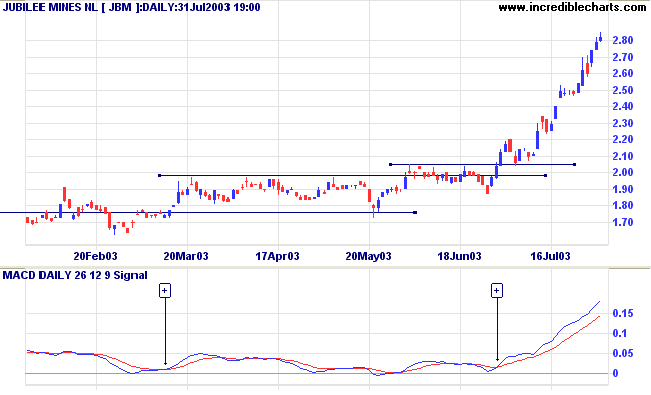Click the 2.10 price axis label
The height and width of the screenshot is (395, 651).
[x=623, y=156]
